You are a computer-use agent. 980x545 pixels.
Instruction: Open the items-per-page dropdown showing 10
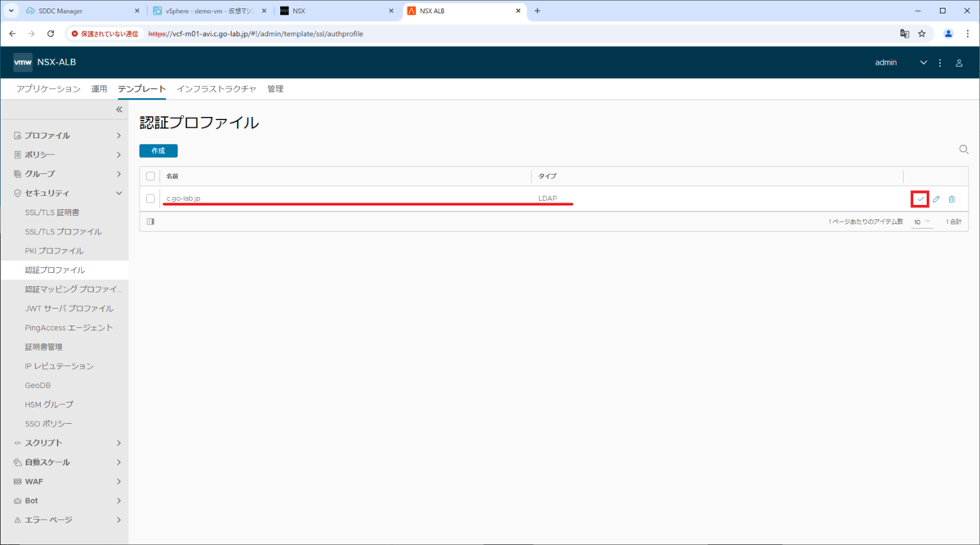pyautogui.click(x=921, y=221)
